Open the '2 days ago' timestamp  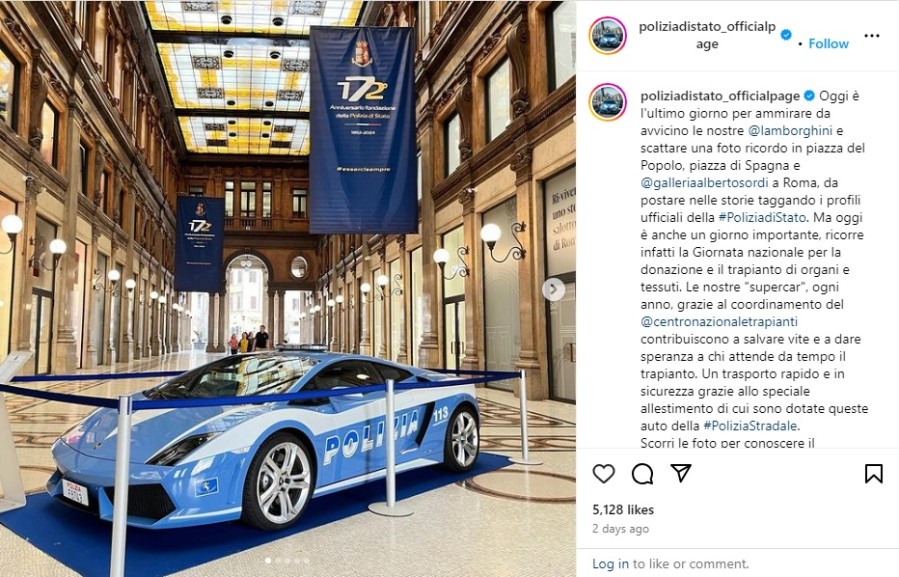[620, 529]
